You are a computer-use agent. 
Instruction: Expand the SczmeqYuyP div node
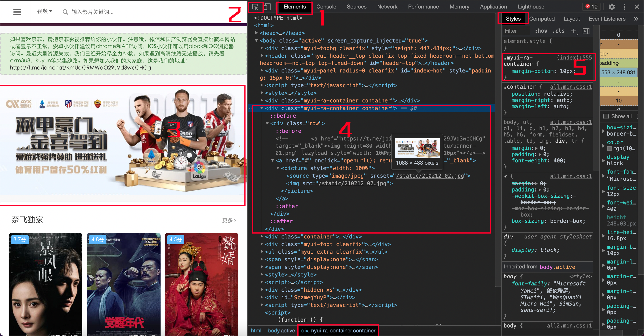(x=261, y=297)
